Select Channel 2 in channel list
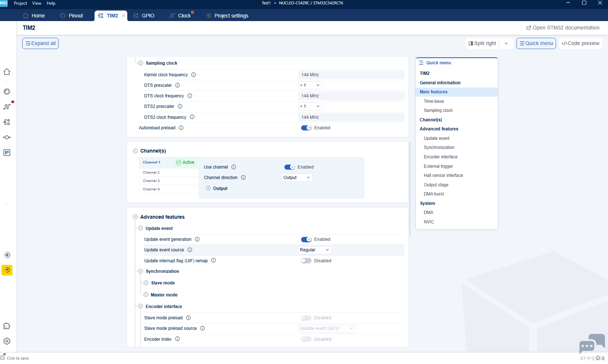 pos(169,173)
